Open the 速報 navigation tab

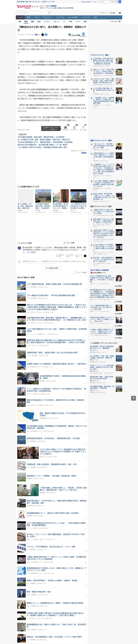[x=28, y=17]
